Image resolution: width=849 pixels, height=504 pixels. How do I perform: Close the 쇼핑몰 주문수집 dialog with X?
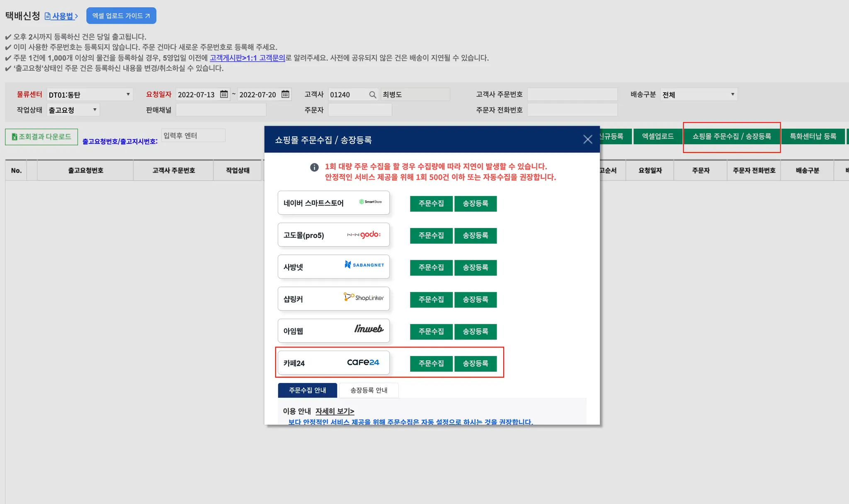[587, 140]
